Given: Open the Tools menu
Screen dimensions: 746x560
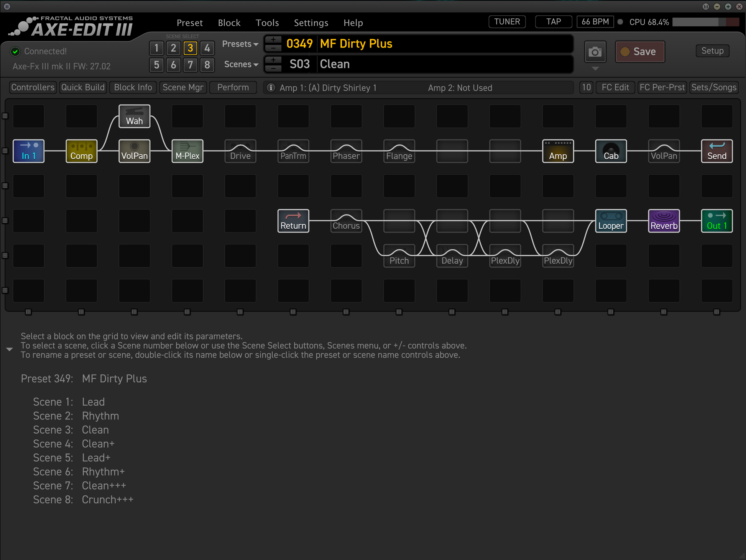Looking at the screenshot, I should pyautogui.click(x=267, y=23).
